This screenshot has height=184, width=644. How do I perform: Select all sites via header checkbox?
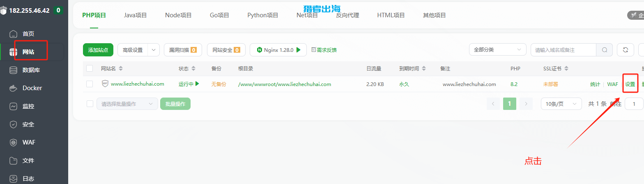pos(90,68)
